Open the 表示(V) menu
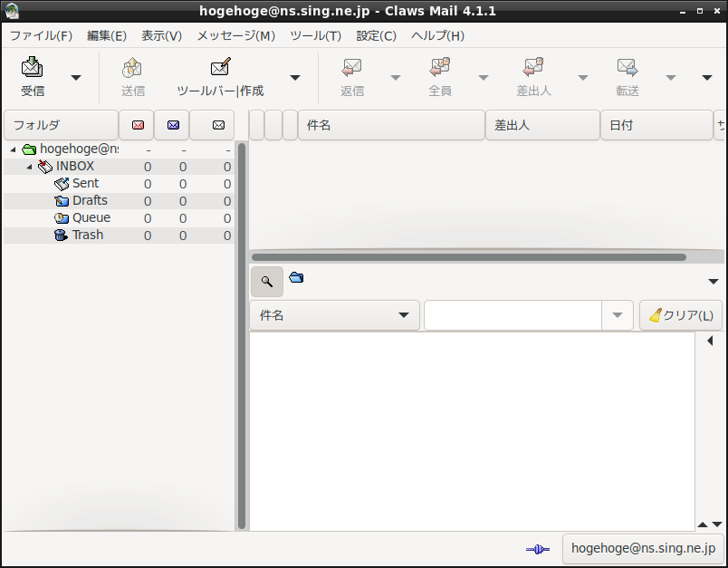Viewport: 728px width, 568px height. (161, 35)
